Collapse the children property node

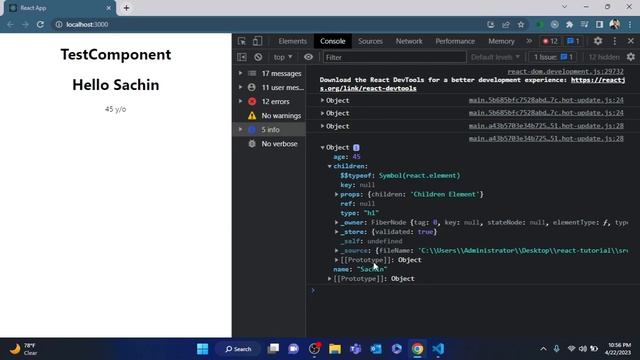click(329, 166)
